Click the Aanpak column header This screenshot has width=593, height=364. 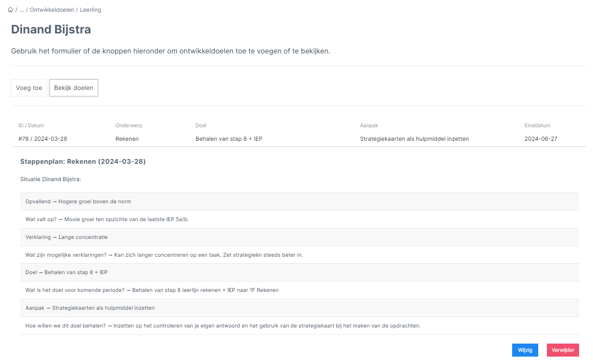point(369,126)
